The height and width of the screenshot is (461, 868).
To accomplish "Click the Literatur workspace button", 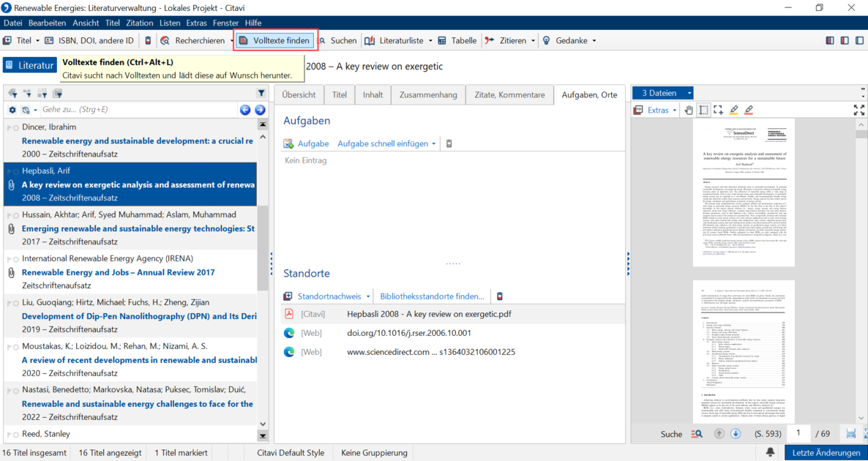I will 30,65.
